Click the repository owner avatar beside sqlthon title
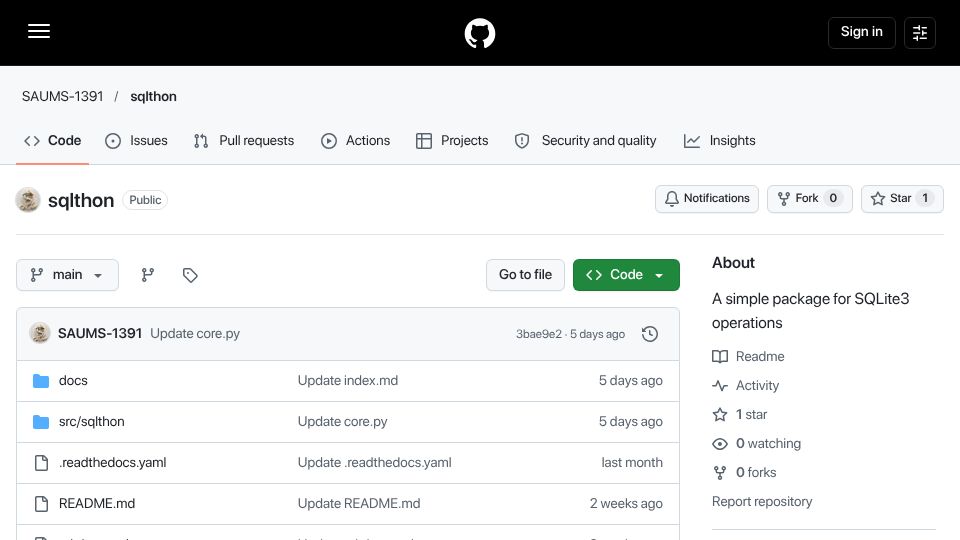The width and height of the screenshot is (960, 540). click(x=28, y=200)
